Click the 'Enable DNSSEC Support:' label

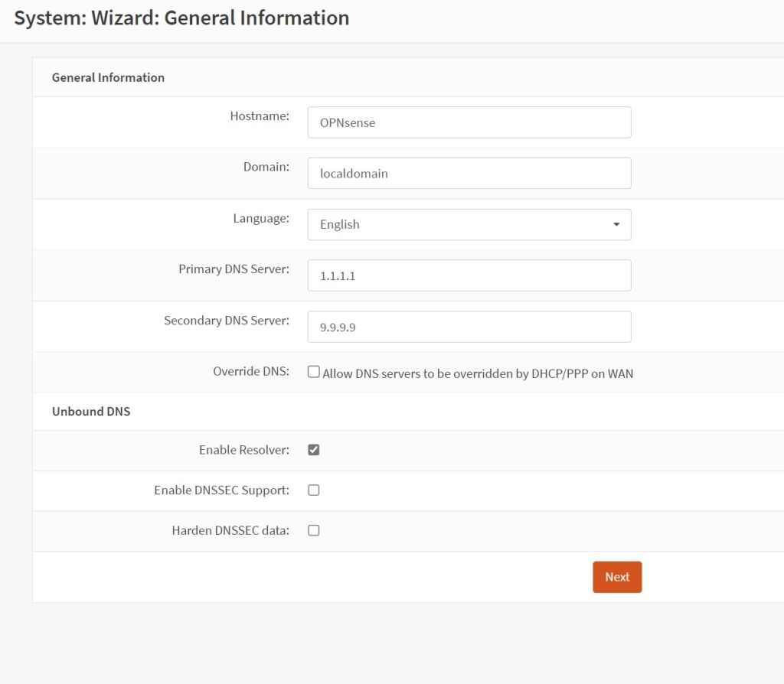tap(221, 490)
